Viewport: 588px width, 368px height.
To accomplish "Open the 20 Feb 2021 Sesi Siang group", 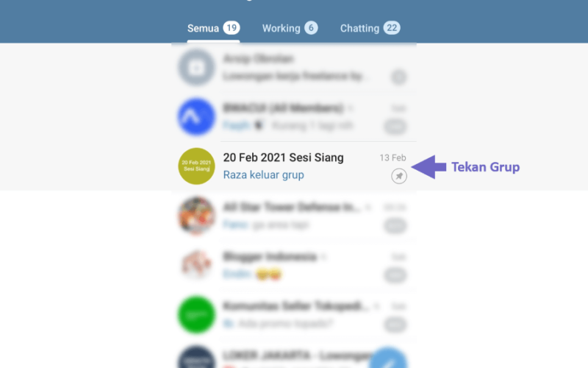I will click(294, 166).
